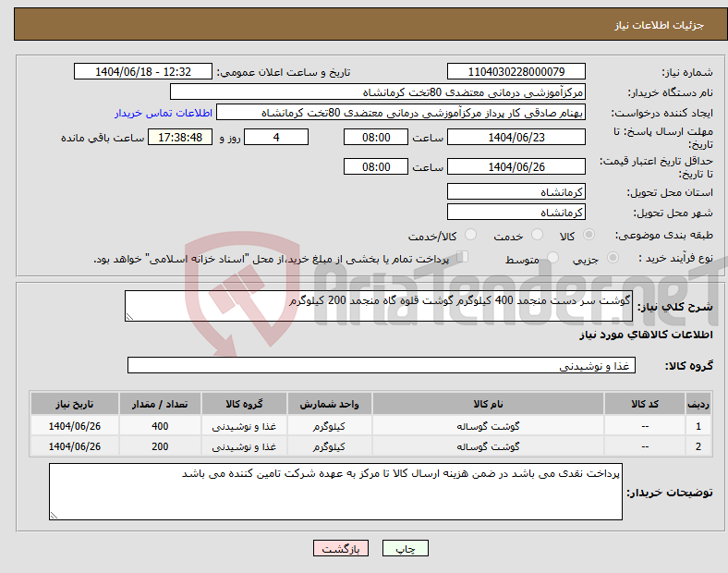The width and height of the screenshot is (728, 573).
Task: Click the واحد شمارش column header
Action: pos(329,404)
